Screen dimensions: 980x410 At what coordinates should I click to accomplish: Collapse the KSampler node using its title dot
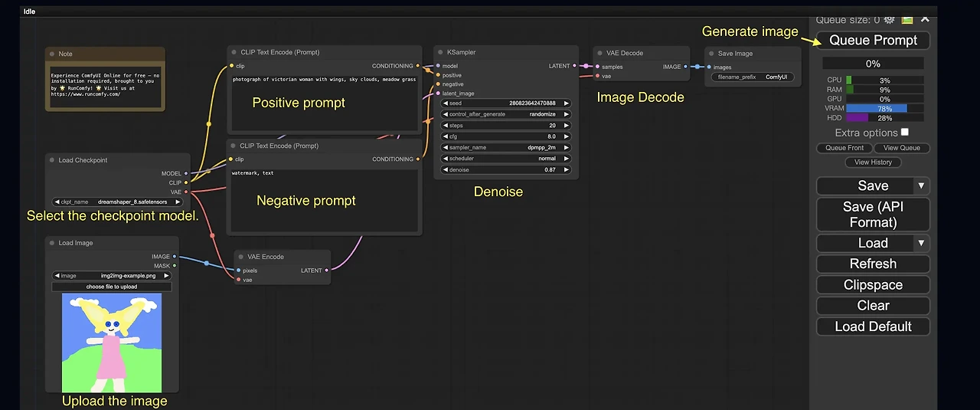point(441,53)
